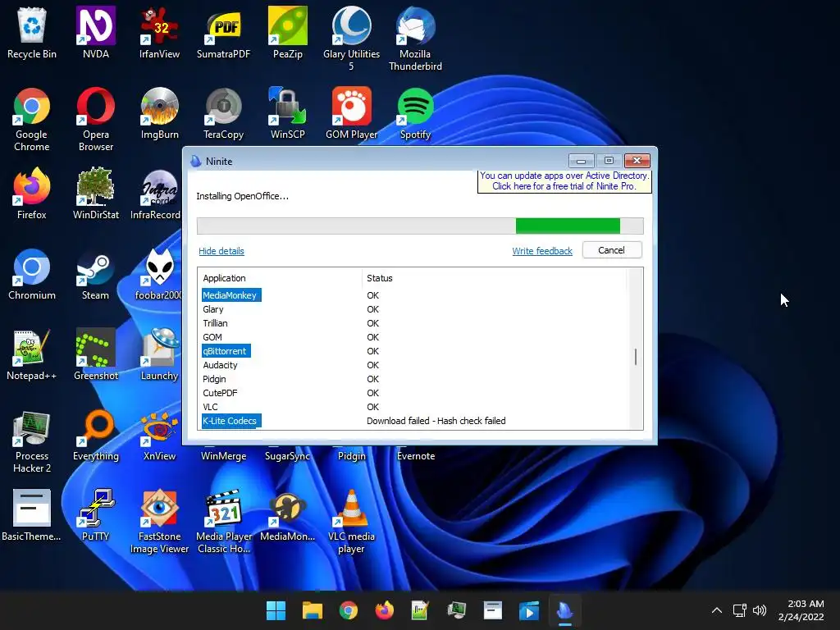Click the Ninite Pro free trial notice
840x630 pixels.
tap(564, 181)
